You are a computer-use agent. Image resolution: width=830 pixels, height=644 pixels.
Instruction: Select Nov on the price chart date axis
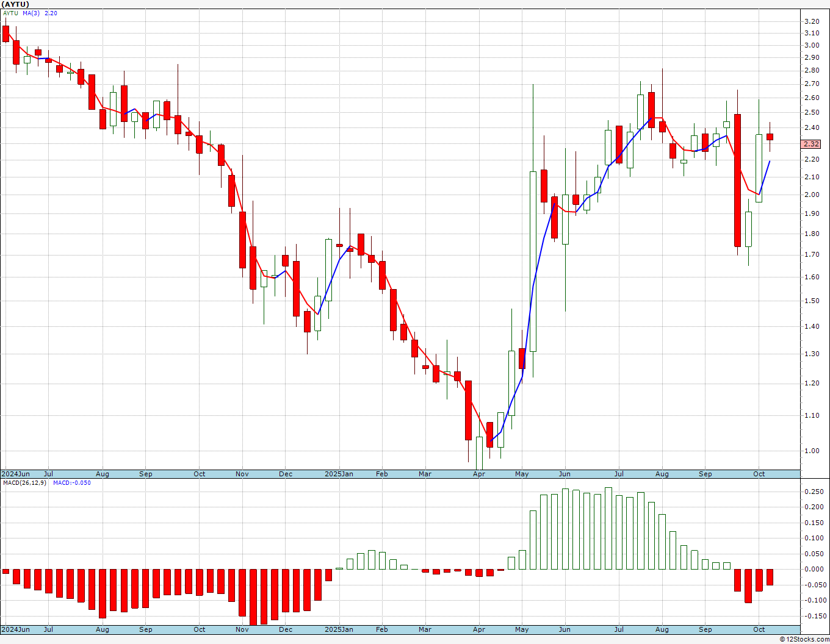[242, 474]
